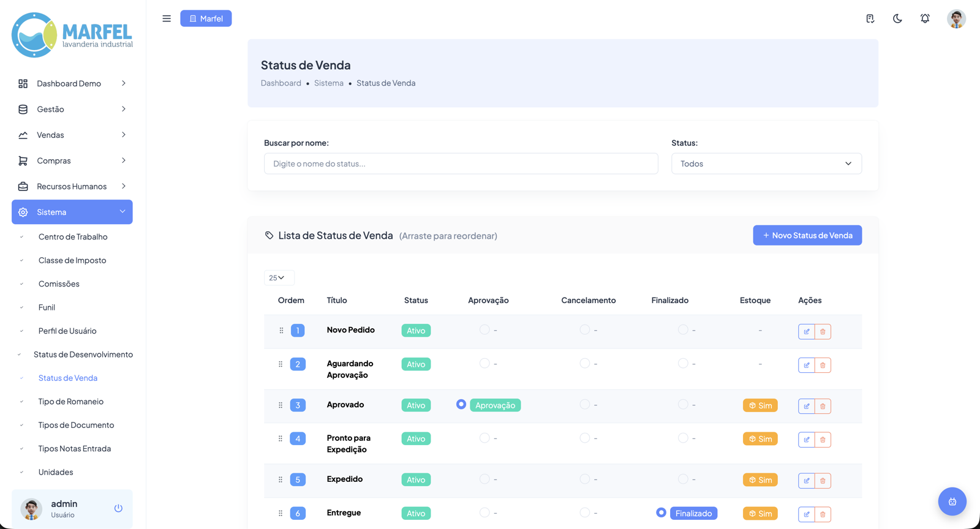The height and width of the screenshot is (529, 980).
Task: Focus the Buscar por nome search field
Action: pyautogui.click(x=461, y=163)
